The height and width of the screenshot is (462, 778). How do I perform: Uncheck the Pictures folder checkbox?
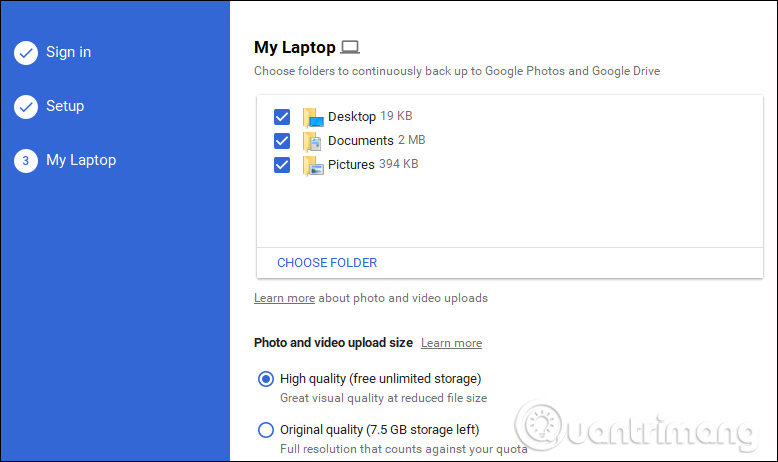click(x=282, y=165)
